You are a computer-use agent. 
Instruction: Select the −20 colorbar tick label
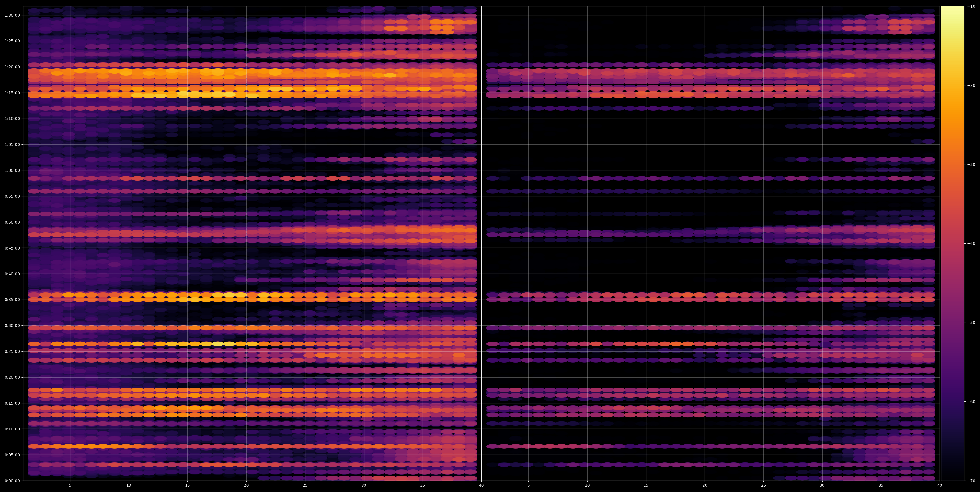[x=971, y=85]
